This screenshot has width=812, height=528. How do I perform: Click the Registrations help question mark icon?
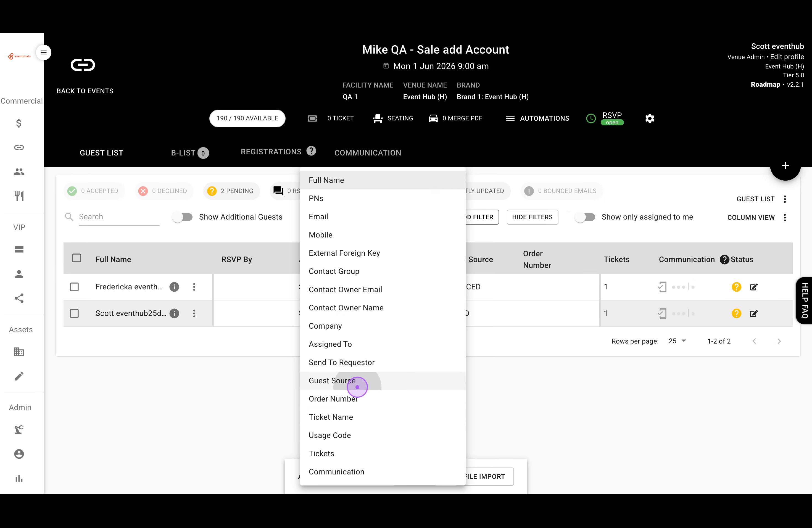(311, 151)
